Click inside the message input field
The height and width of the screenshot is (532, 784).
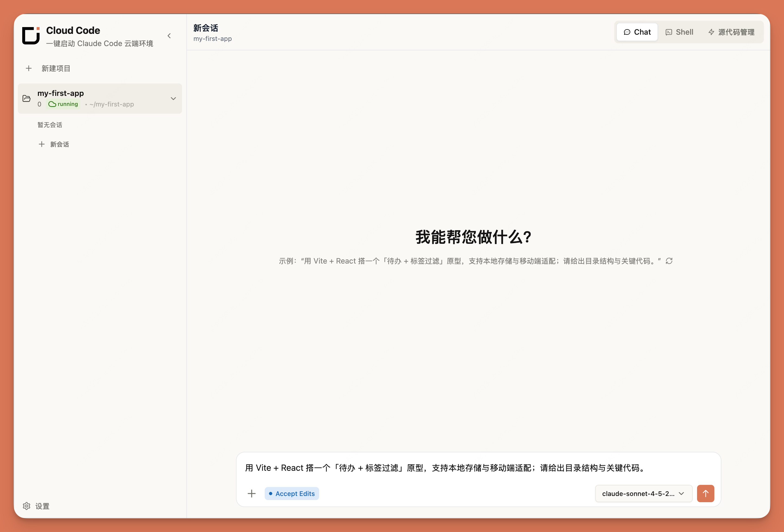[472, 468]
